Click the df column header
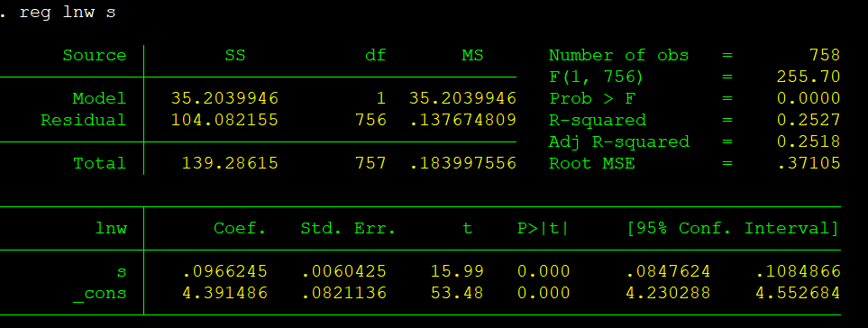 pos(376,55)
